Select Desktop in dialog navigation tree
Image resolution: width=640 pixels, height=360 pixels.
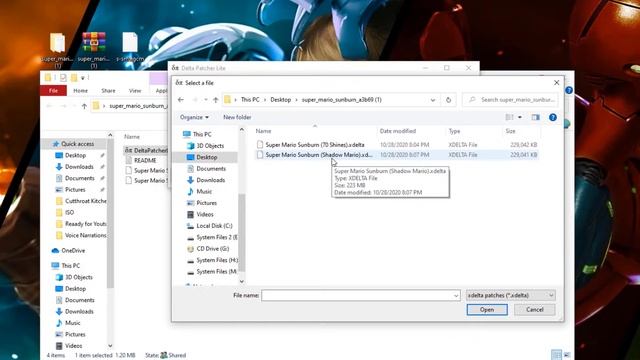(x=207, y=157)
